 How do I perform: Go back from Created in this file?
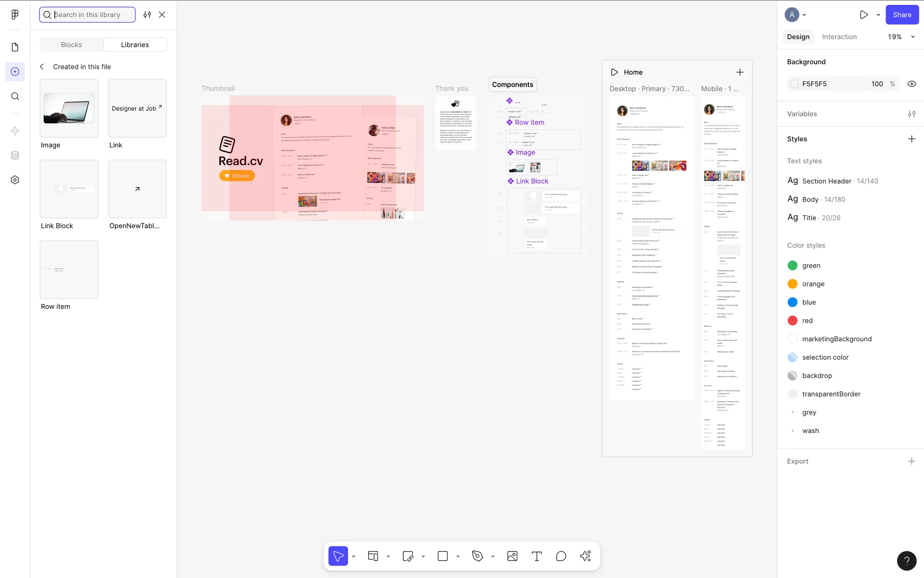pyautogui.click(x=42, y=67)
